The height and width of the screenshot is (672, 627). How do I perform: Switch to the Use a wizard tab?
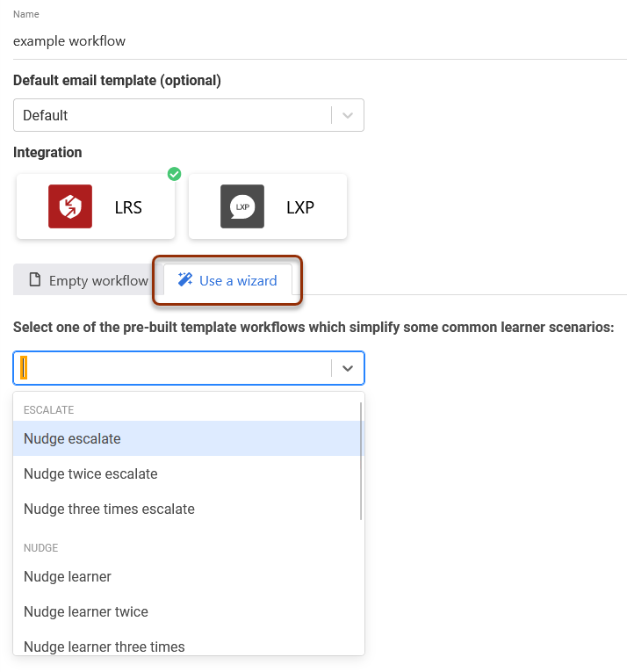pos(227,280)
